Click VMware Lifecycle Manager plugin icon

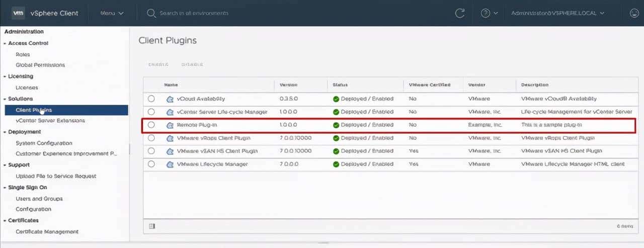point(170,164)
